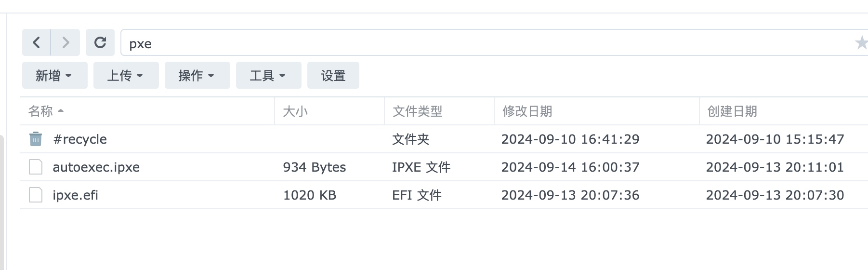Sort files by 大小 column

329,111
